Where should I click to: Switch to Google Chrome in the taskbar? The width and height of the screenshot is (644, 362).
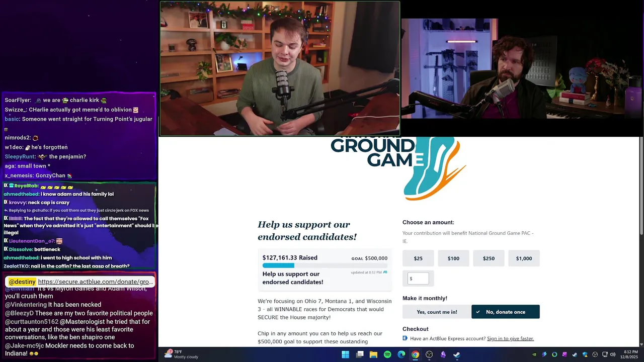415,354
